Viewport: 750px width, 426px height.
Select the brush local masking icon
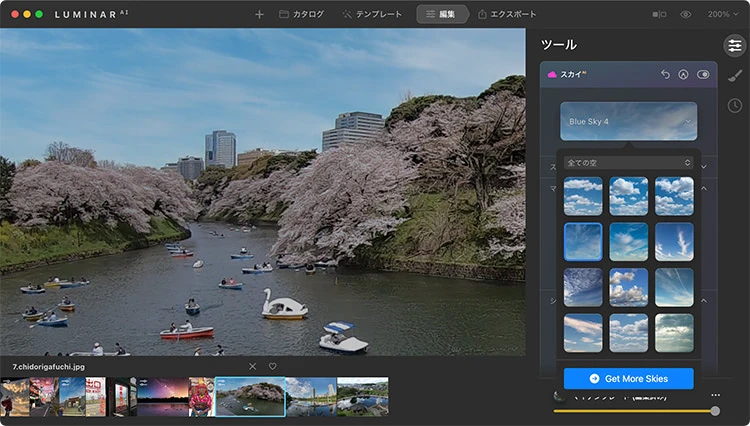[x=734, y=76]
